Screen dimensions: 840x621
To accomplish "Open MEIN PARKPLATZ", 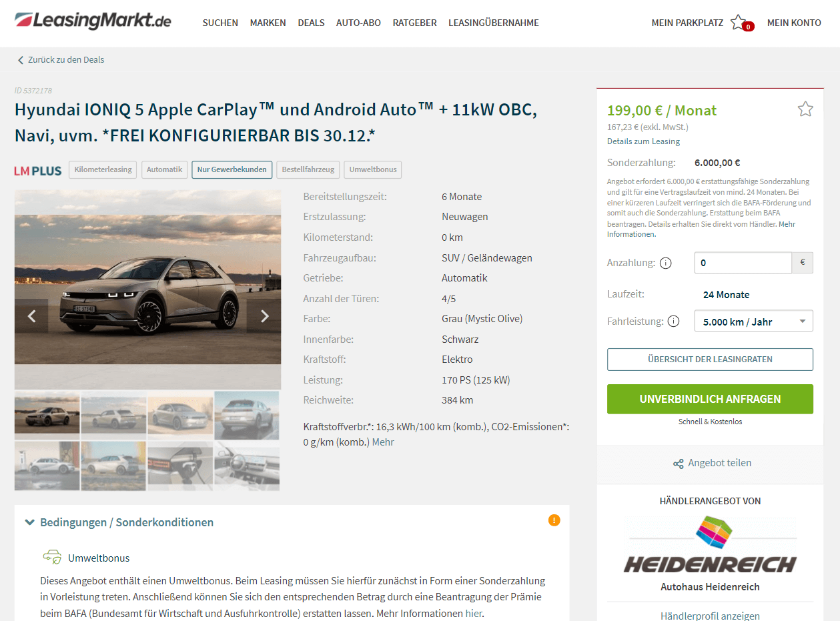I will pos(687,23).
